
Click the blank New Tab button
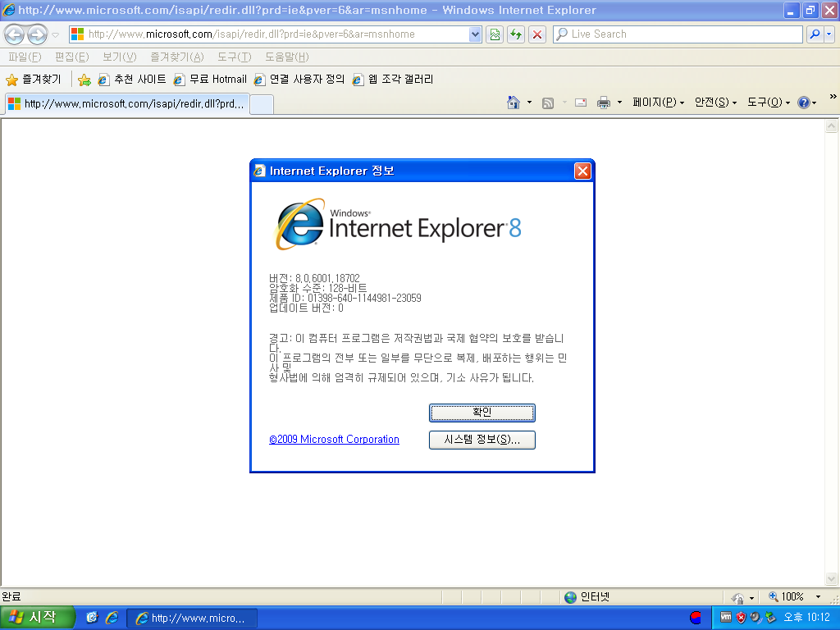[x=262, y=104]
